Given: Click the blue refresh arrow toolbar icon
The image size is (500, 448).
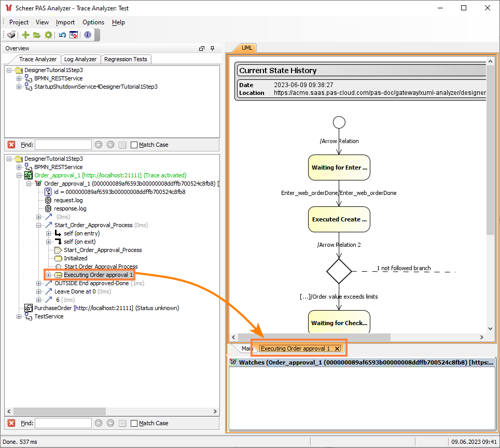Looking at the screenshot, I should pos(62,35).
